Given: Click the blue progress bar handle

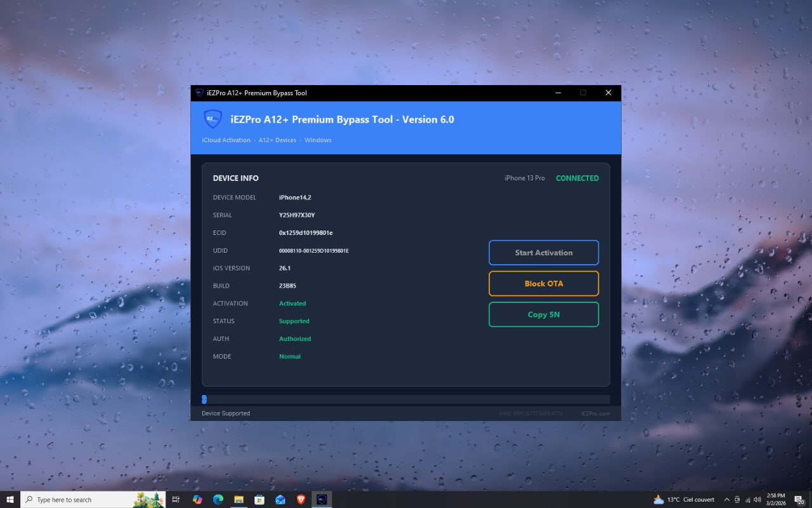Looking at the screenshot, I should coord(204,399).
